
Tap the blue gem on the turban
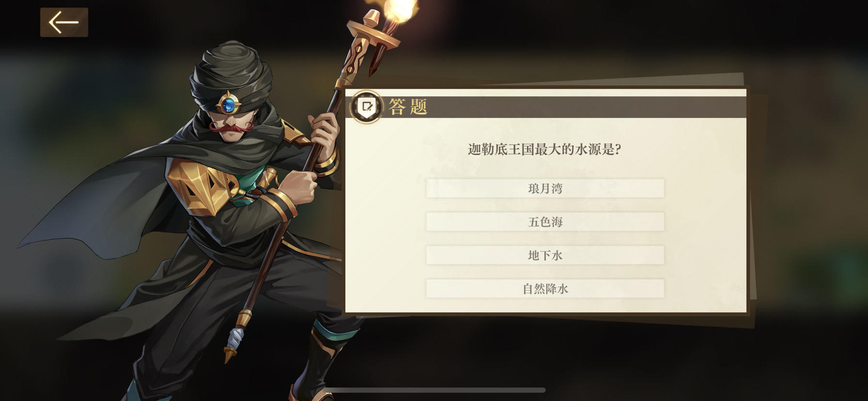point(228,105)
